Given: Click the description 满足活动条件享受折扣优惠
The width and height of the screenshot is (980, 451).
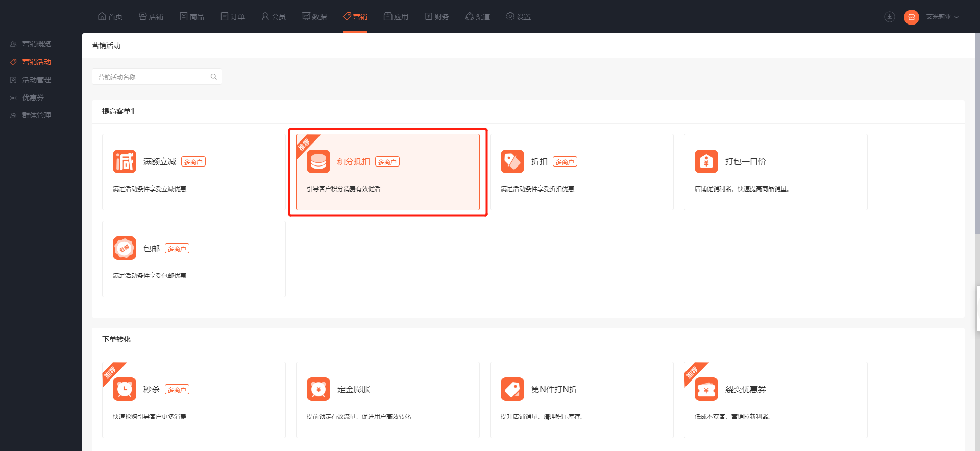Looking at the screenshot, I should point(537,189).
